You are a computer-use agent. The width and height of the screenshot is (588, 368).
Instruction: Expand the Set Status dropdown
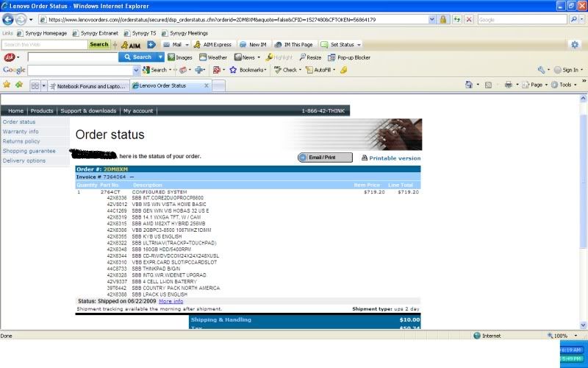tap(359, 45)
